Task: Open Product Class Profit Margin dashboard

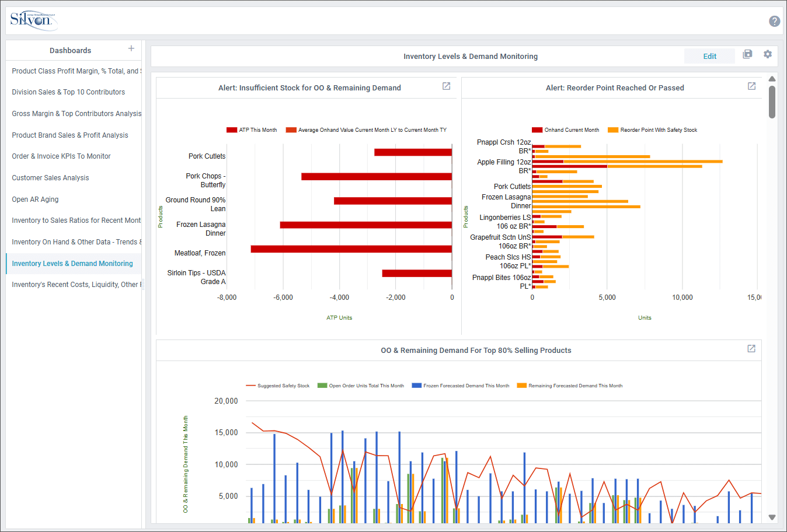Action: tap(74, 71)
